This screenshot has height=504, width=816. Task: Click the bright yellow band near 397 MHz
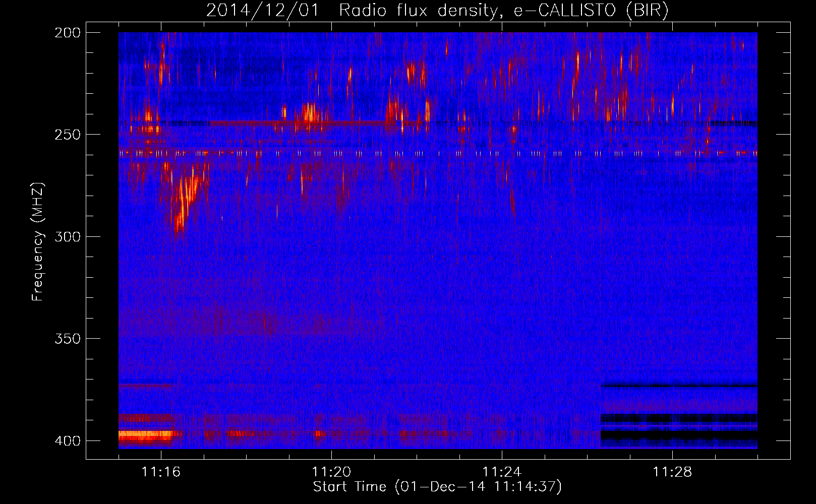(x=145, y=434)
